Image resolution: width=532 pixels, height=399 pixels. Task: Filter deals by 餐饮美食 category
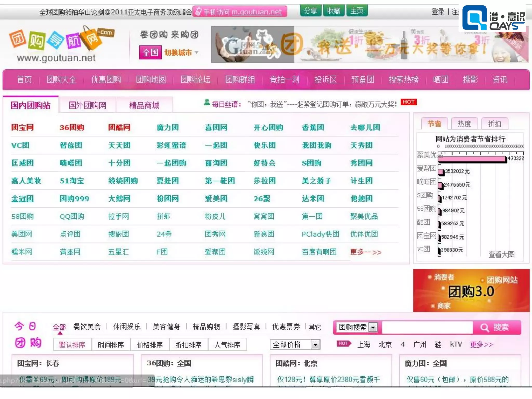point(87,327)
